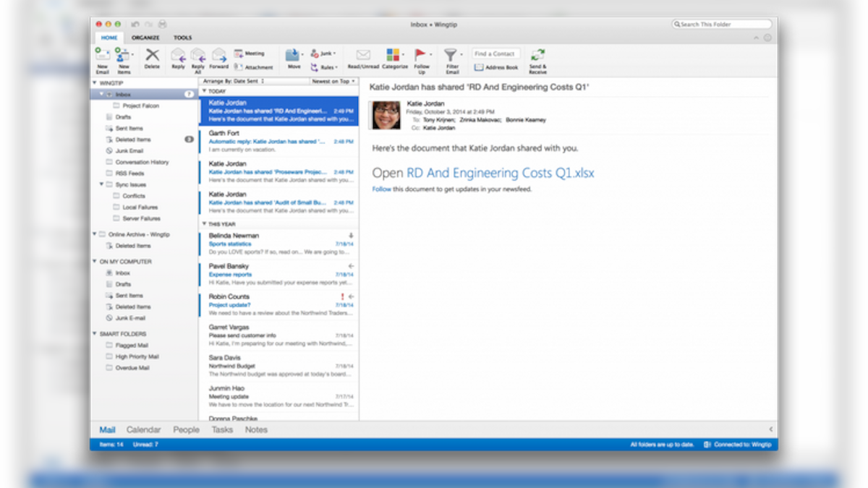
Task: Click the Search This Folder field
Action: (x=722, y=23)
